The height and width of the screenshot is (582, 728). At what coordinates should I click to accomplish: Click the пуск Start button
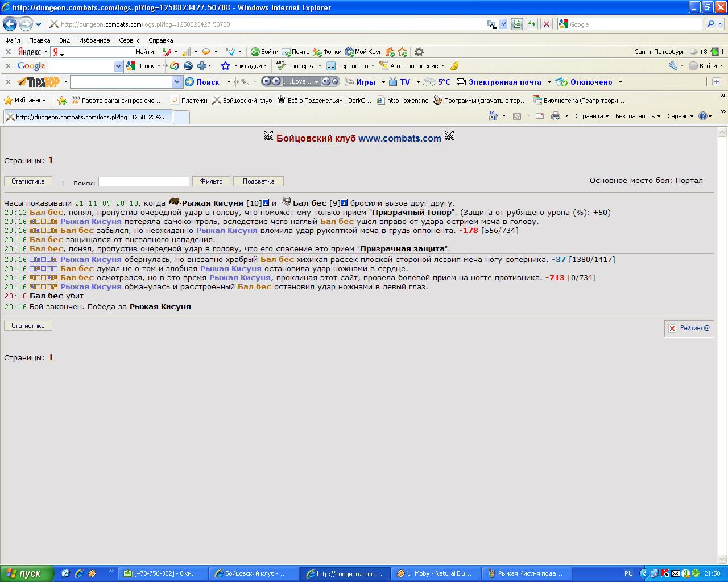click(26, 573)
